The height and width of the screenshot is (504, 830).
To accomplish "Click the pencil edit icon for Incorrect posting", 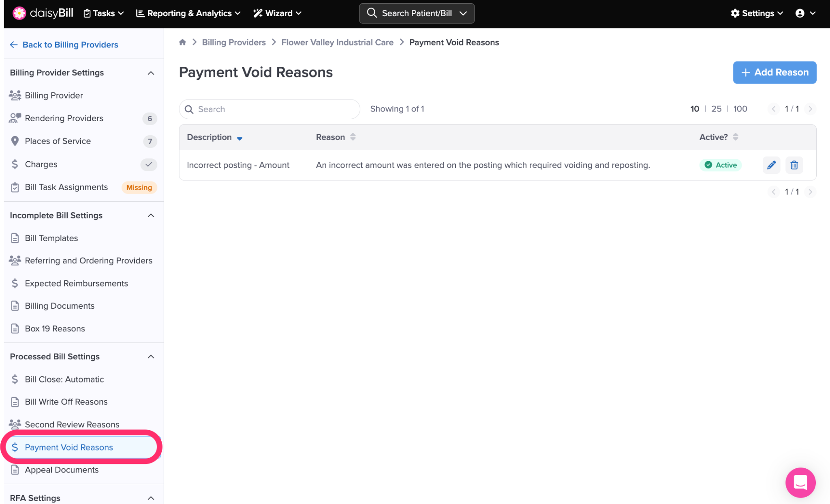I will (771, 165).
